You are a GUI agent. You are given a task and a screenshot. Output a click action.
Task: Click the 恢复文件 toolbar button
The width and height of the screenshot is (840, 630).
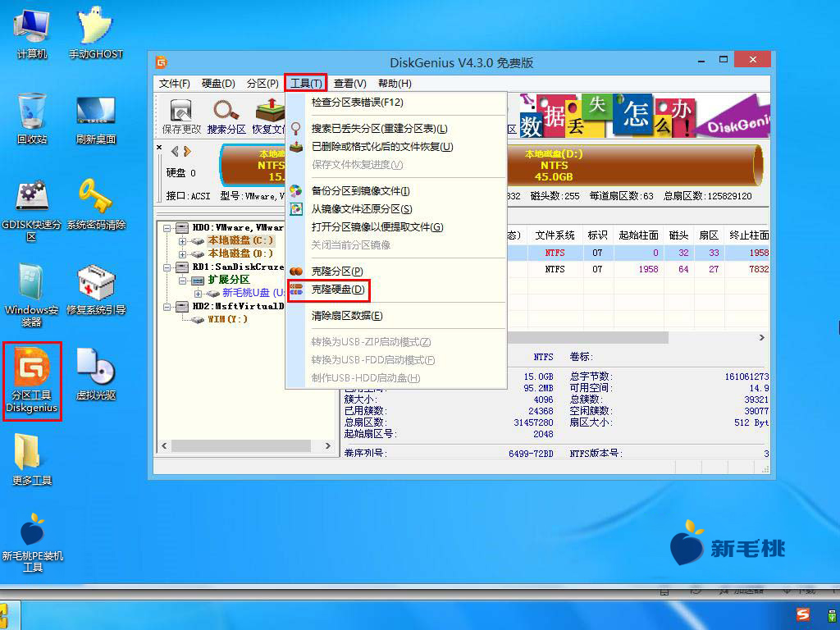269,116
